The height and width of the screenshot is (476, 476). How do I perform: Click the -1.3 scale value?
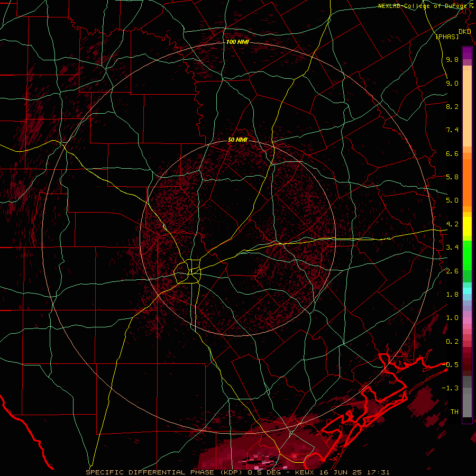click(x=450, y=388)
